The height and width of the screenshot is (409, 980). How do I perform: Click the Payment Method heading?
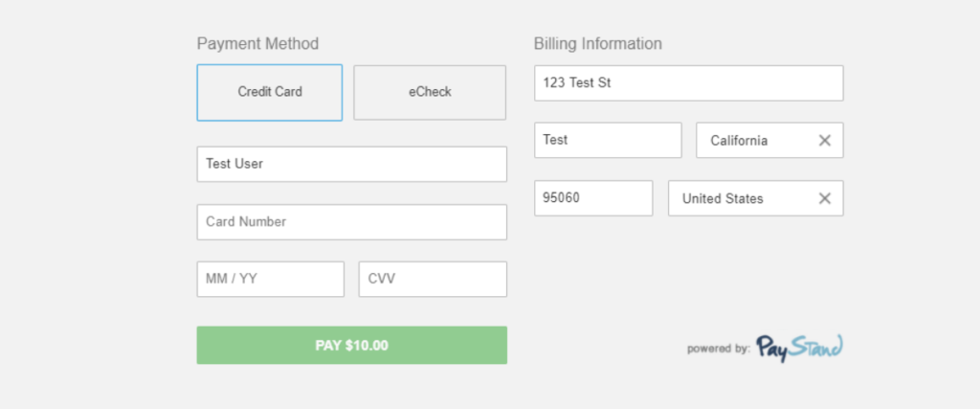pos(257,44)
